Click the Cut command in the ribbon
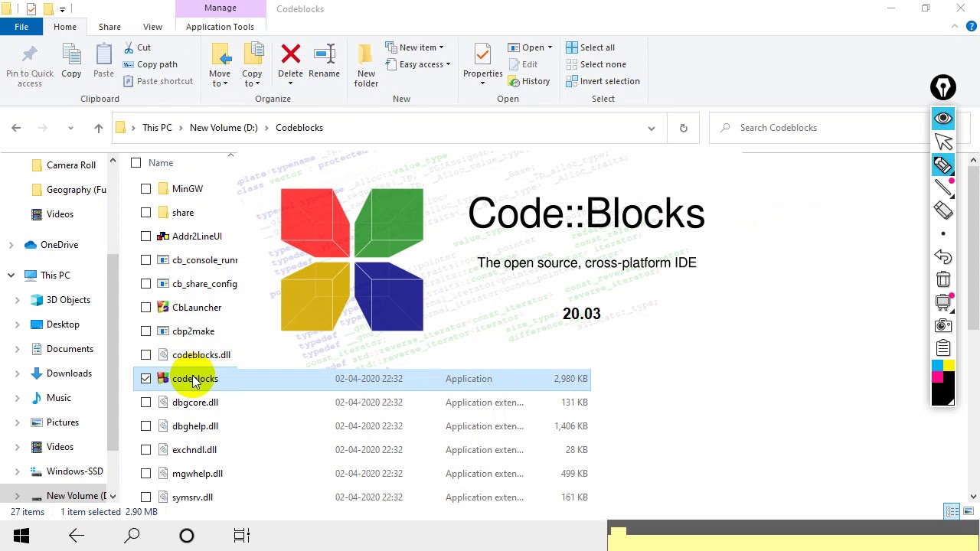The image size is (980, 551). pos(136,47)
